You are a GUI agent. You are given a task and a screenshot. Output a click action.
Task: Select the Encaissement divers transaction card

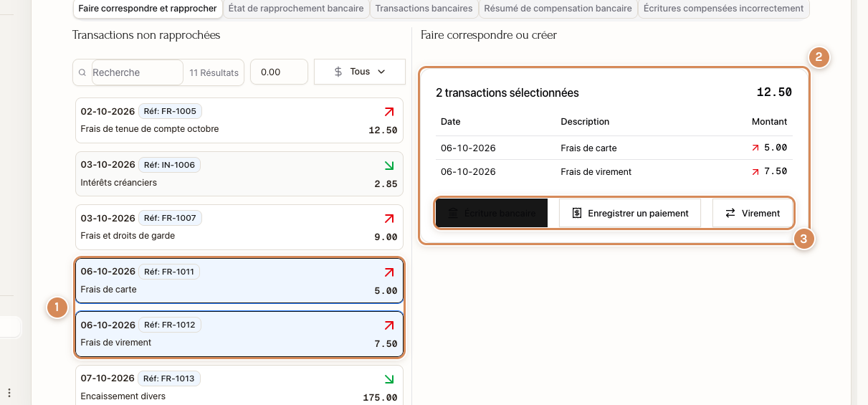tap(239, 385)
